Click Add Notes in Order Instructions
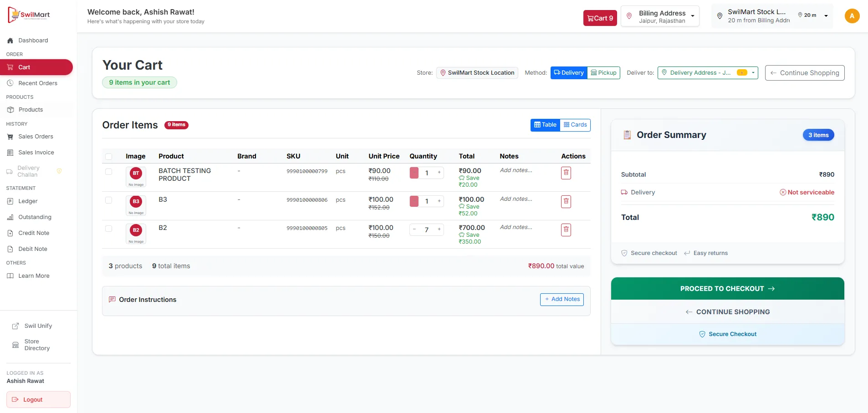 [562, 300]
